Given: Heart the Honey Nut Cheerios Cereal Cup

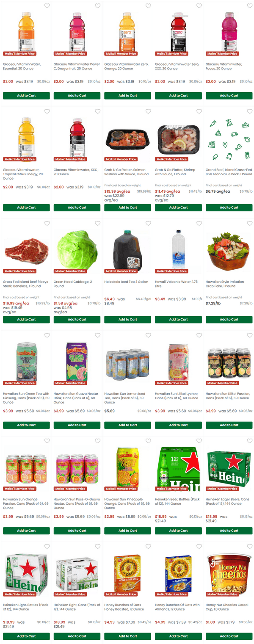Looking at the screenshot, I should (250, 546).
